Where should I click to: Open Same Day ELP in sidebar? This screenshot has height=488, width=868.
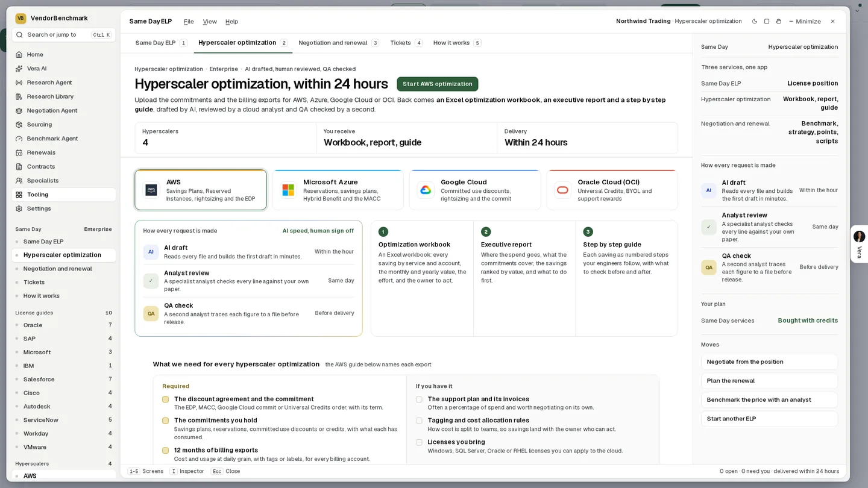coord(63,242)
